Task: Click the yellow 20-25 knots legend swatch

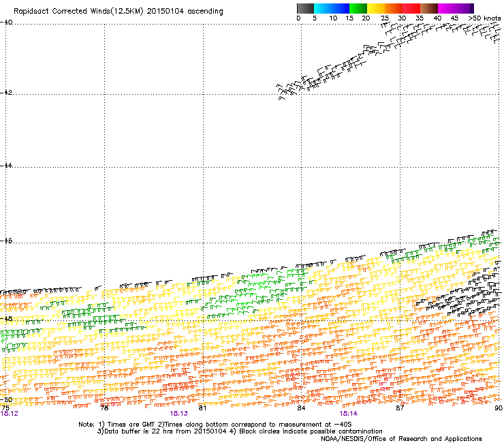Action: (x=376, y=8)
